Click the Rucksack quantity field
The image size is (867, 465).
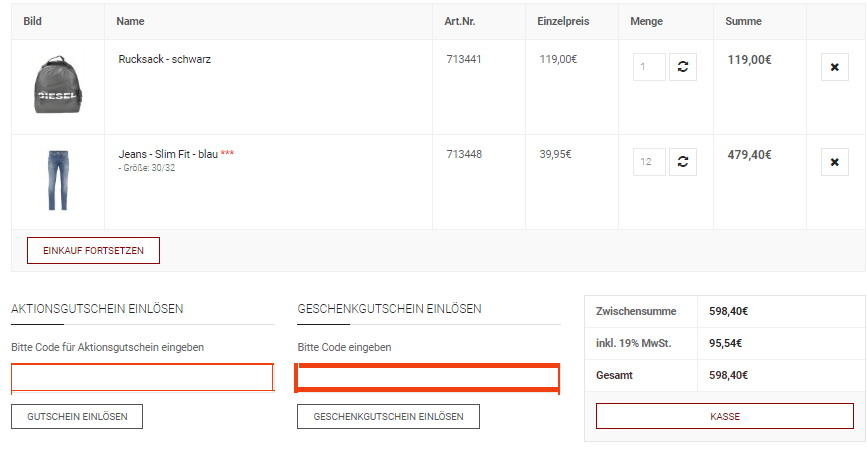[649, 67]
